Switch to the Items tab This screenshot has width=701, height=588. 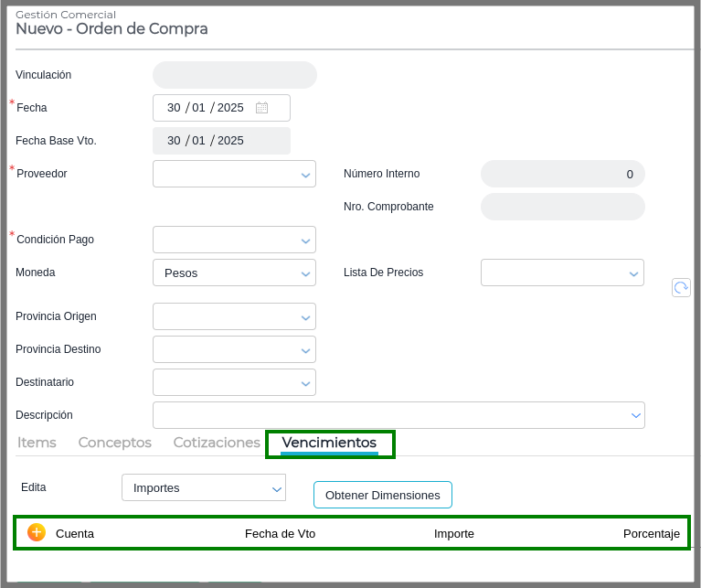coord(37,443)
